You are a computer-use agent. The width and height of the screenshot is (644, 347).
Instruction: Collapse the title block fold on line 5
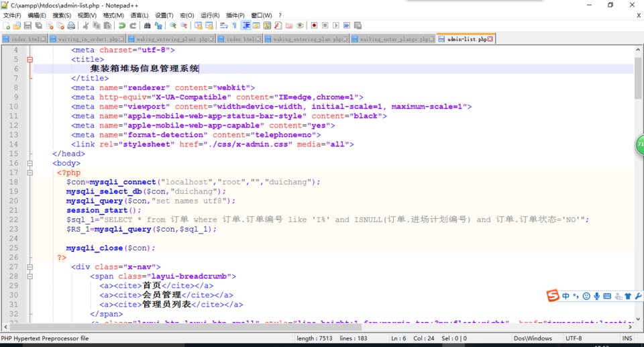coord(30,60)
